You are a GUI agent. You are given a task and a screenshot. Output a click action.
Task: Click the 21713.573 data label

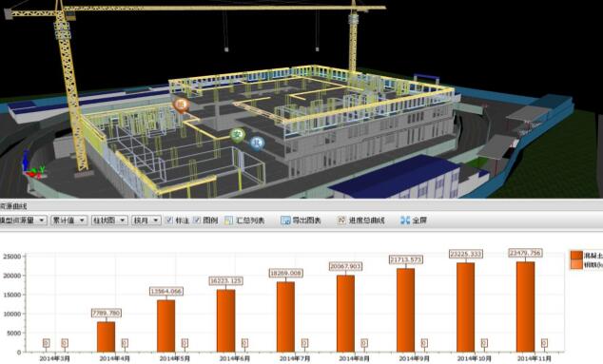point(406,259)
